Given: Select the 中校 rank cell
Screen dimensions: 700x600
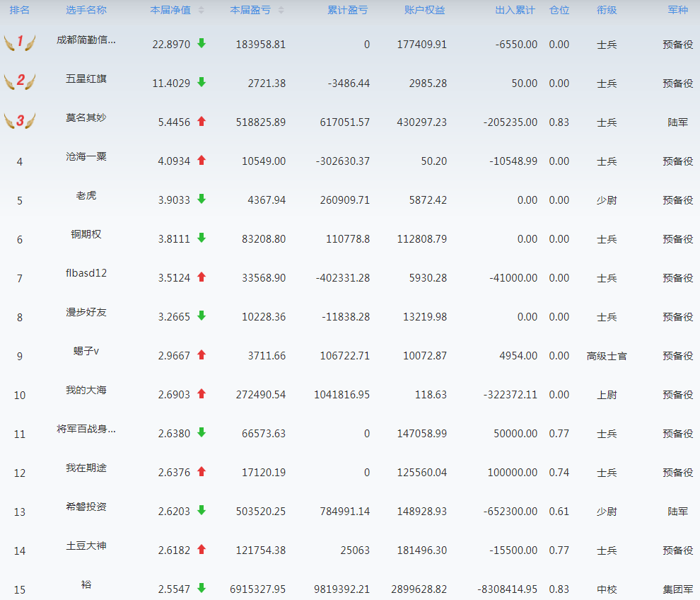Looking at the screenshot, I should click(607, 589).
